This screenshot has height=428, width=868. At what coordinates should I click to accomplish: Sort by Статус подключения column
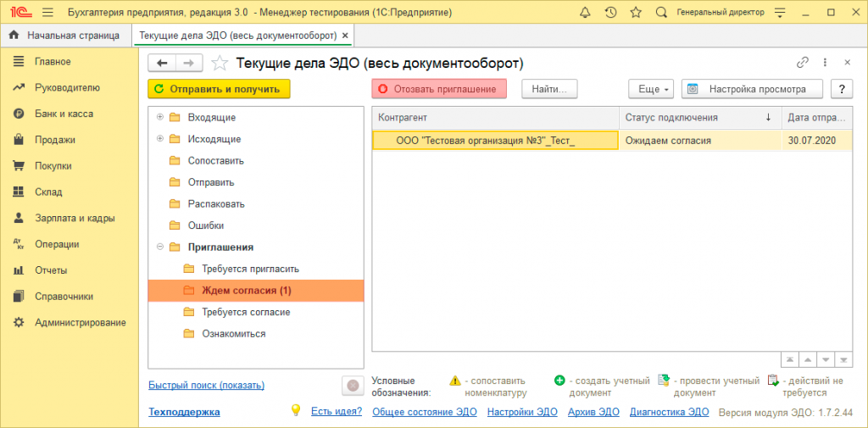[x=700, y=117]
